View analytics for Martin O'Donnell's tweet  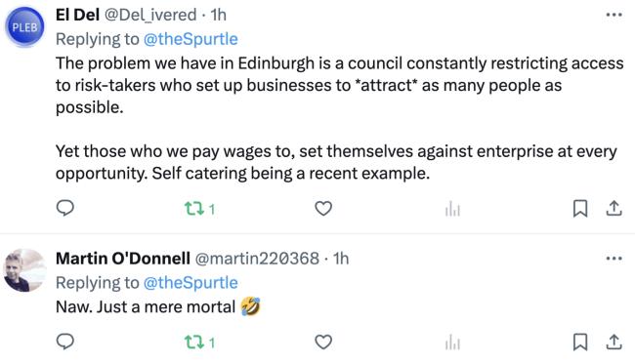click(x=452, y=343)
